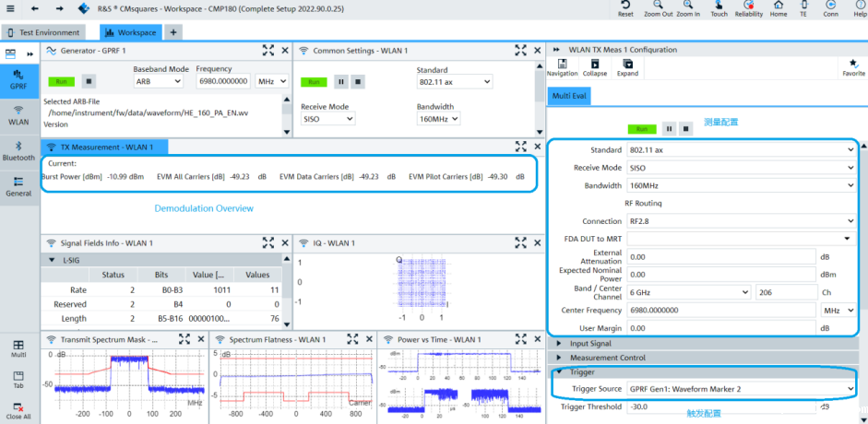Go to Home via toolbar icon
Viewport: 868px width, 424px height.
tap(779, 9)
